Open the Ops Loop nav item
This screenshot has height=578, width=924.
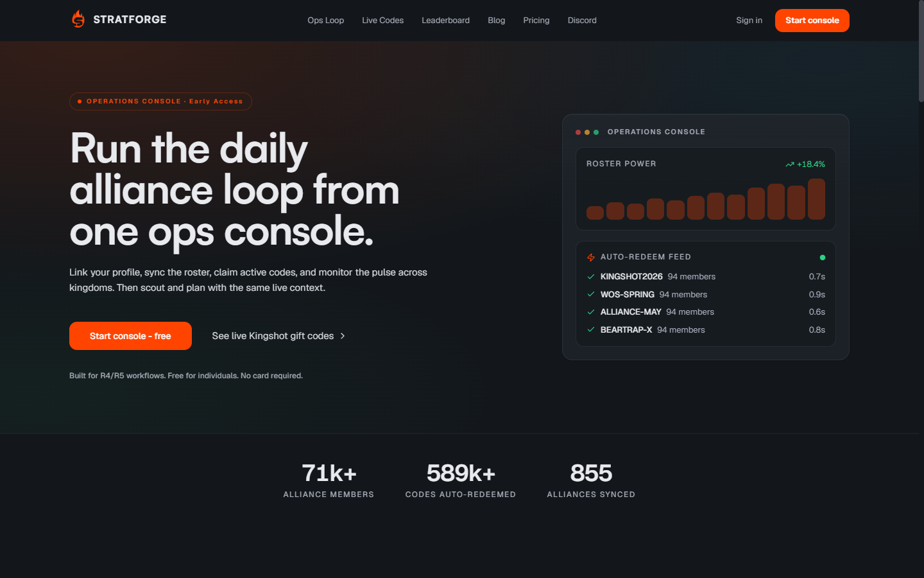tap(325, 21)
